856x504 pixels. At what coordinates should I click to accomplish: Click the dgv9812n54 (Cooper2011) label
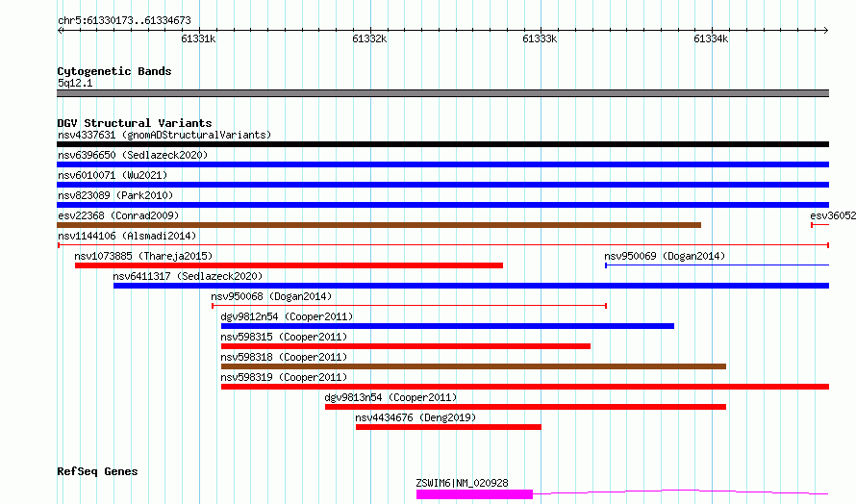287,316
